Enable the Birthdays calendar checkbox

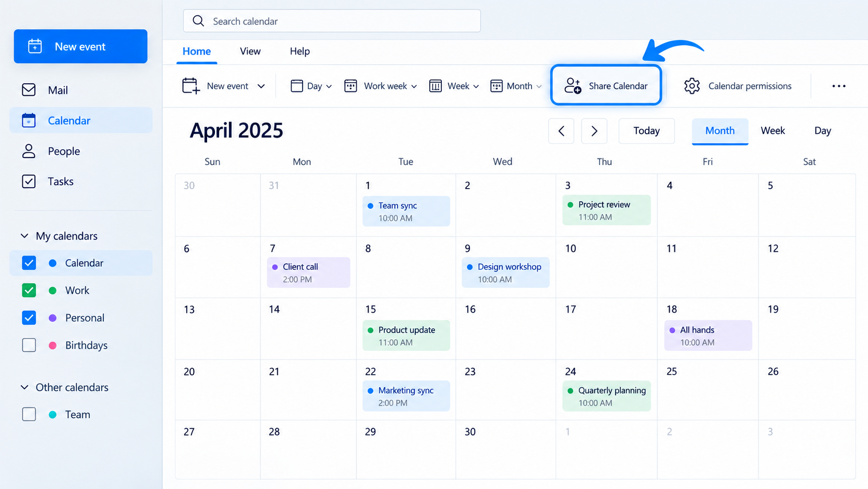[x=29, y=345]
